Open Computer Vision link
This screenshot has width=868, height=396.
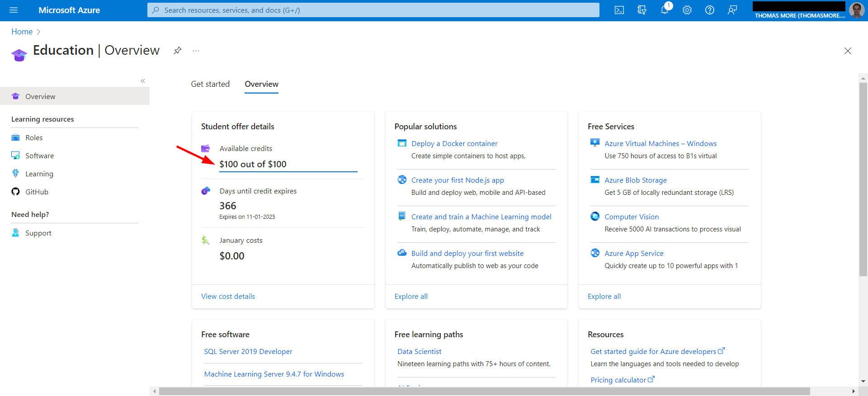coord(632,217)
